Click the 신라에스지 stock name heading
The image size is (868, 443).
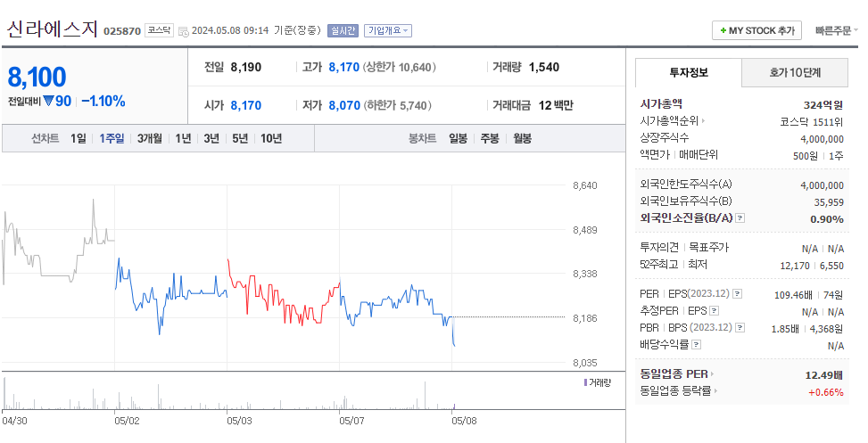point(52,29)
